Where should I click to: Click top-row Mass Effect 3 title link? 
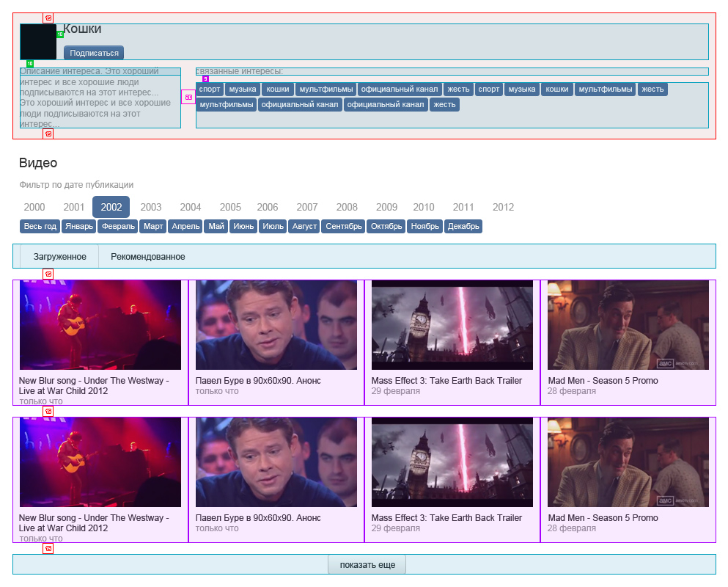(x=446, y=381)
